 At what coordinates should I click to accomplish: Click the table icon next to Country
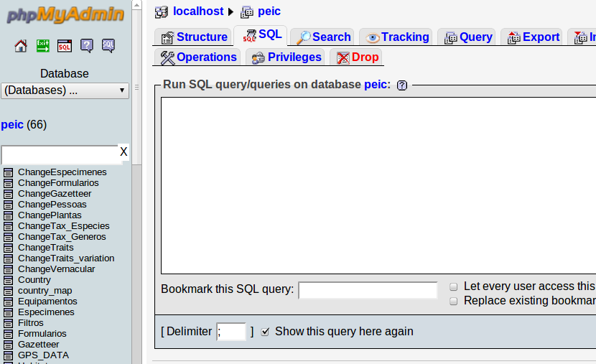8,280
